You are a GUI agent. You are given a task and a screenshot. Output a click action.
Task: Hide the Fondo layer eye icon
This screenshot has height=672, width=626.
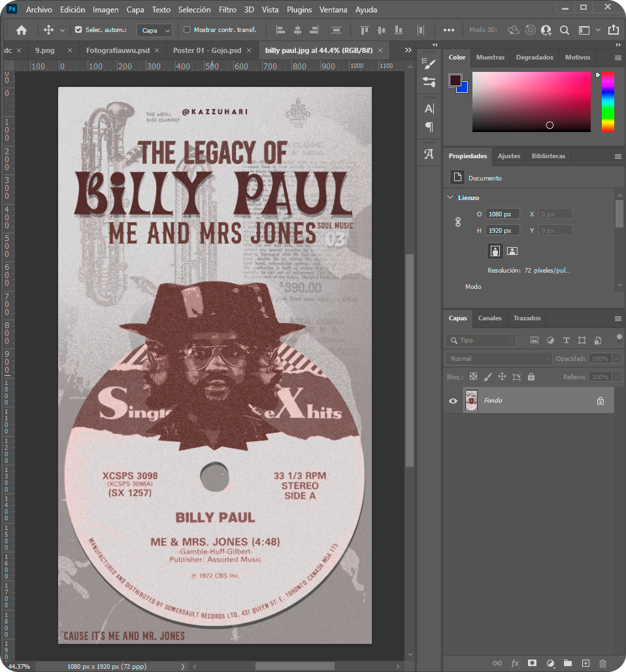453,401
